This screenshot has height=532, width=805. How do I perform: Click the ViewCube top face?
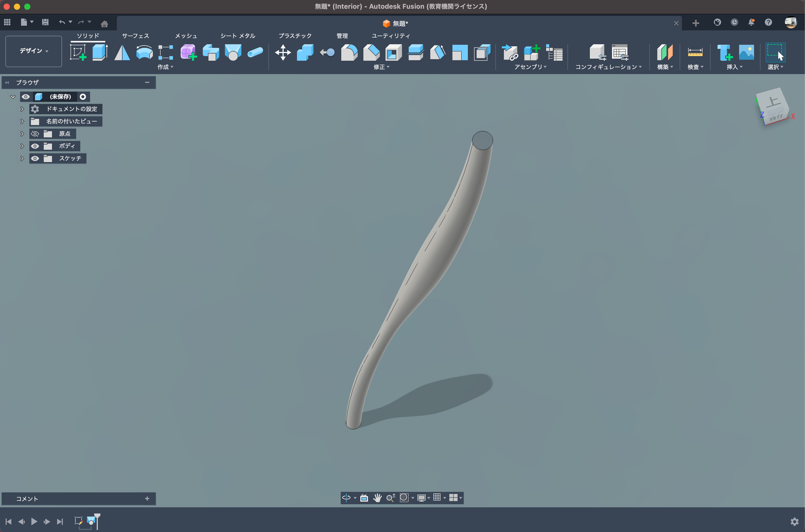[773, 101]
